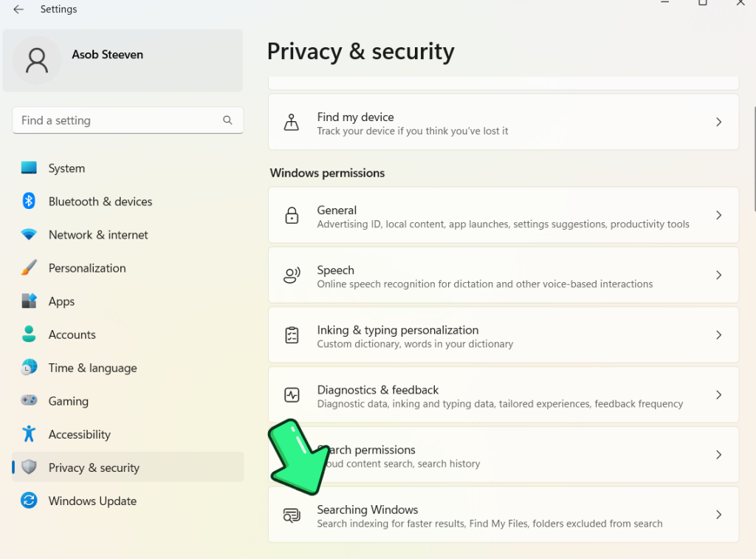This screenshot has width=756, height=559.
Task: Click the back arrow button
Action: [x=18, y=9]
